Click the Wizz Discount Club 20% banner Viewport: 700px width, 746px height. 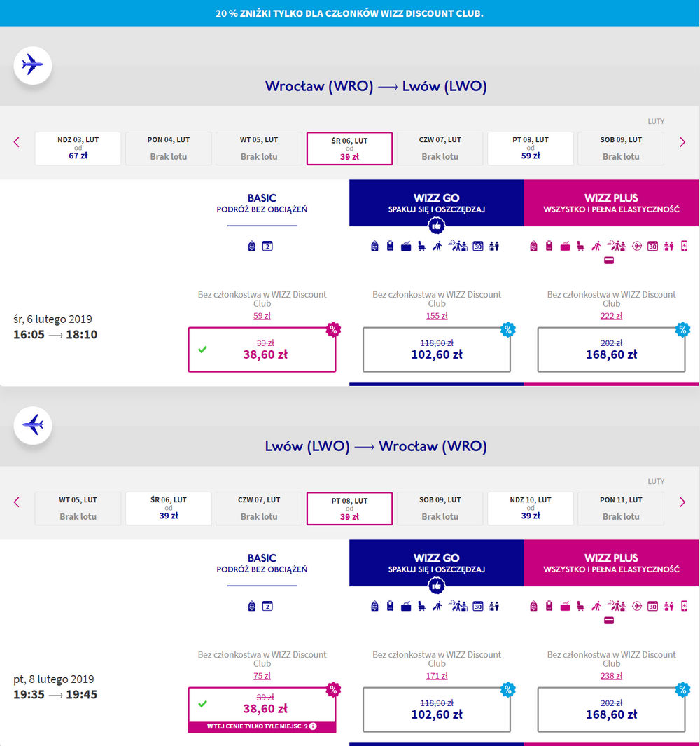[x=349, y=13]
